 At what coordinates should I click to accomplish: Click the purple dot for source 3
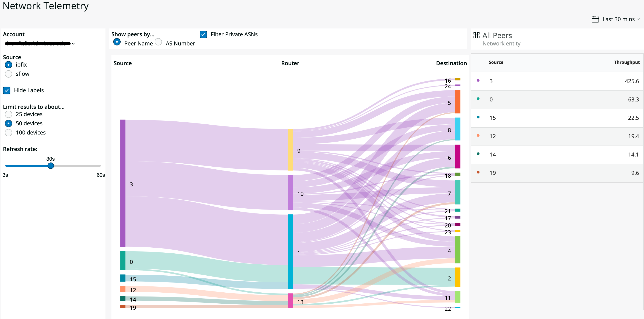[478, 80]
